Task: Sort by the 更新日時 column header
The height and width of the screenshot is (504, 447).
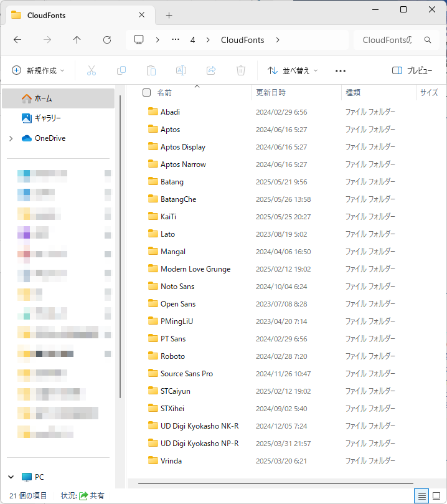Action: click(x=271, y=93)
